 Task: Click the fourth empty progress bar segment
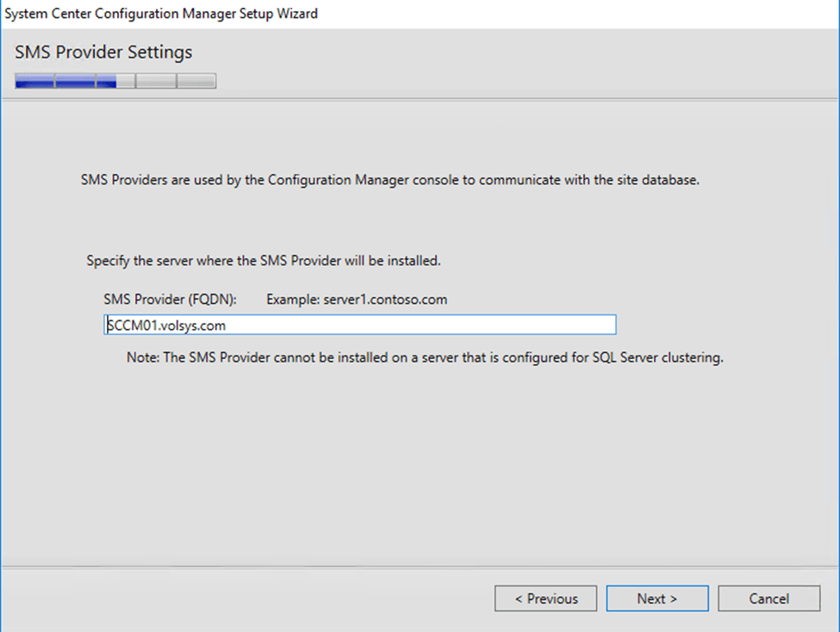pyautogui.click(x=156, y=82)
